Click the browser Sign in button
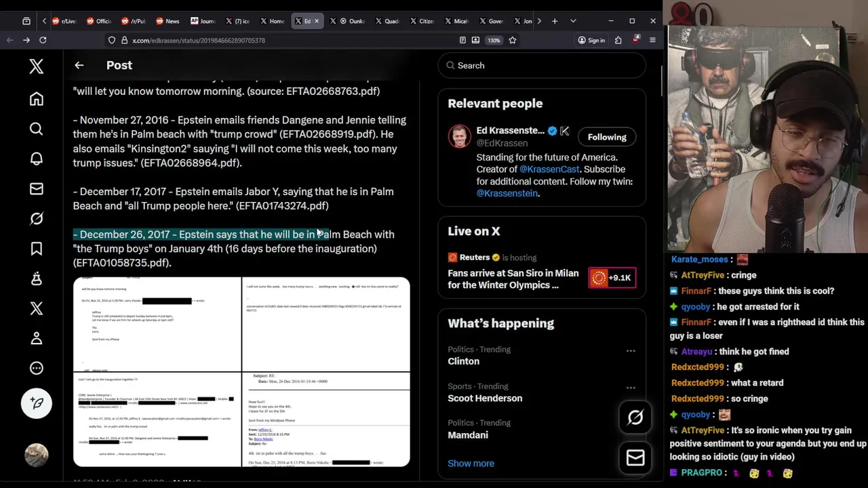Viewport: 868px width, 488px height. click(x=591, y=40)
